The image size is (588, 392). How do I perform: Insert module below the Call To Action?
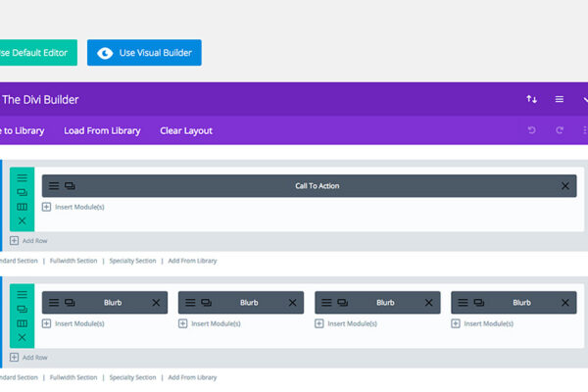point(73,207)
